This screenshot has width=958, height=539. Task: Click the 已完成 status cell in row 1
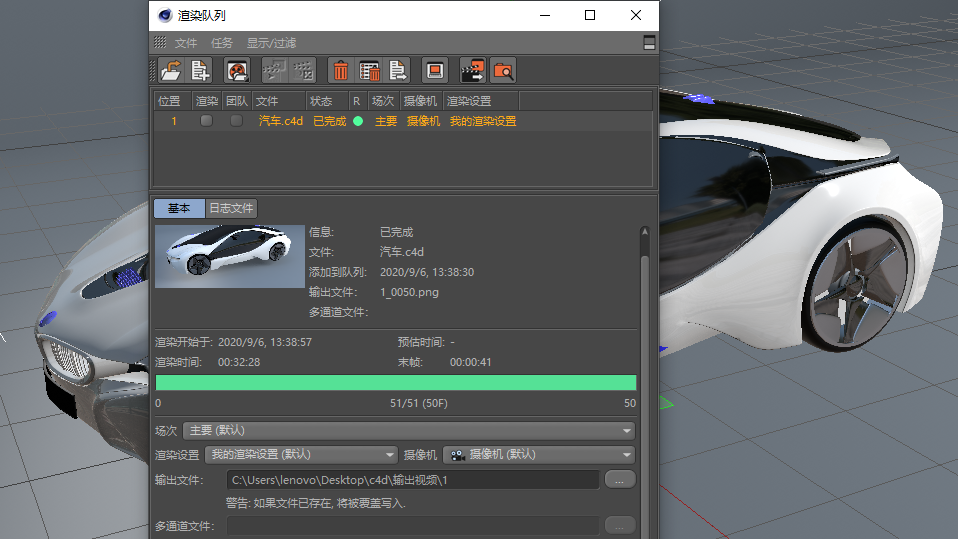click(x=329, y=121)
